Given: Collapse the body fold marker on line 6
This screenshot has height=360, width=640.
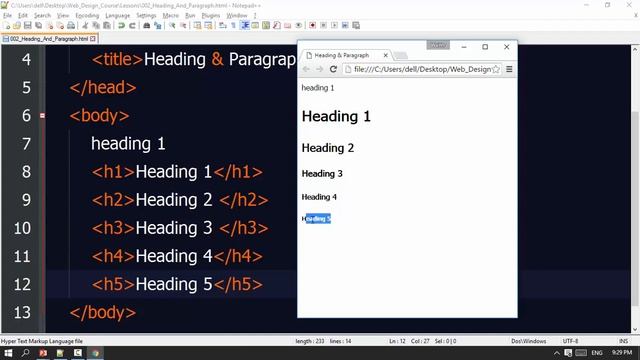Looking at the screenshot, I should click(42, 116).
